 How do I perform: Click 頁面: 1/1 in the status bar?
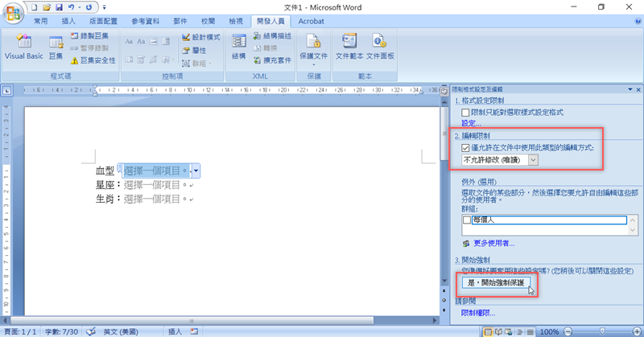tap(20, 331)
